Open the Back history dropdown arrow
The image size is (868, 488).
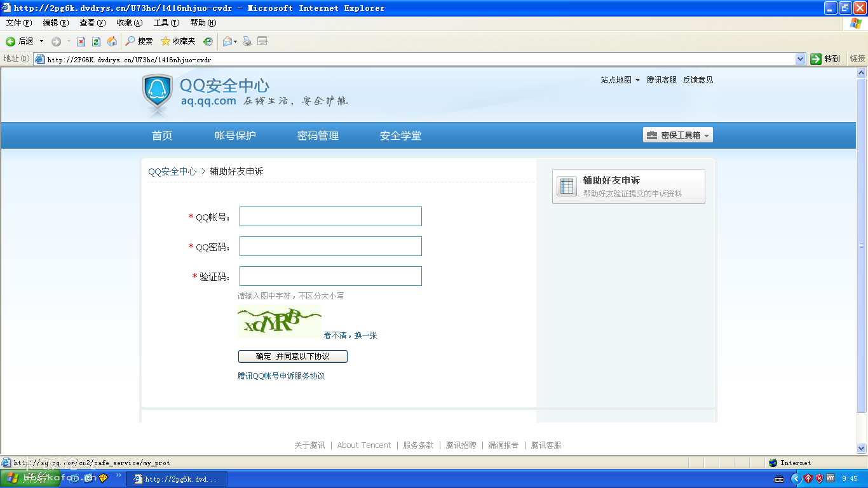(x=42, y=41)
